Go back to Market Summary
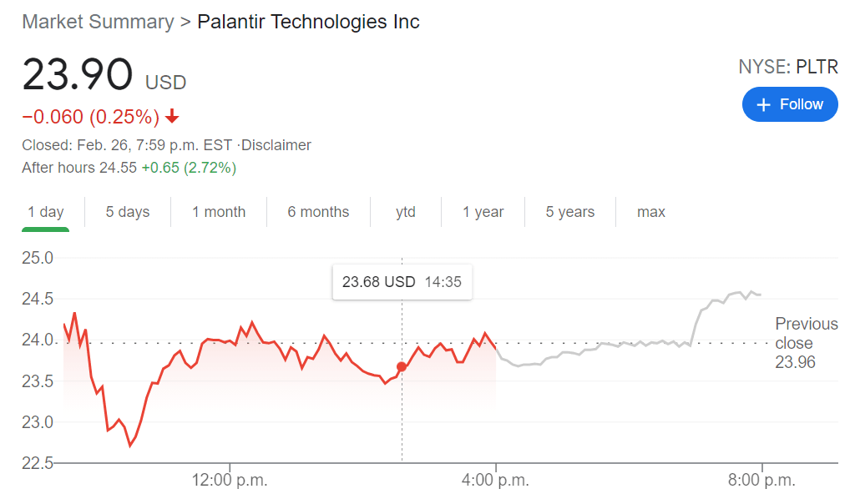 pyautogui.click(x=98, y=22)
